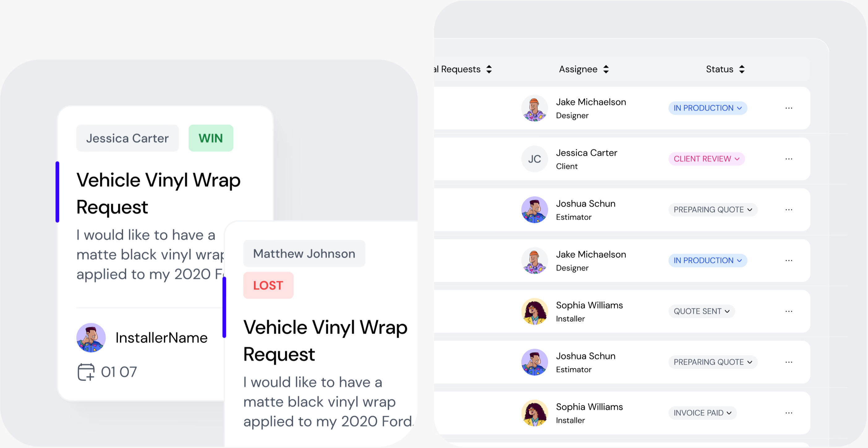
Task: Click the Assignee column header
Action: coord(578,69)
